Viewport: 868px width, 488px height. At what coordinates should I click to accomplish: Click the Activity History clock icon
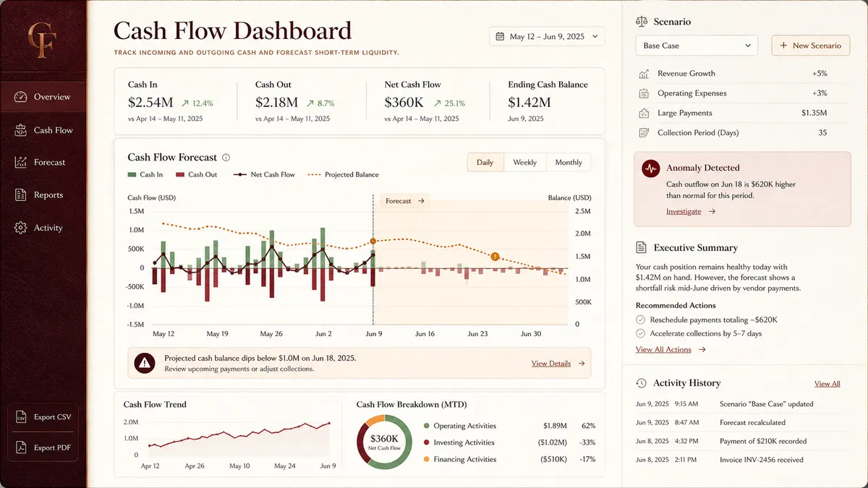641,383
